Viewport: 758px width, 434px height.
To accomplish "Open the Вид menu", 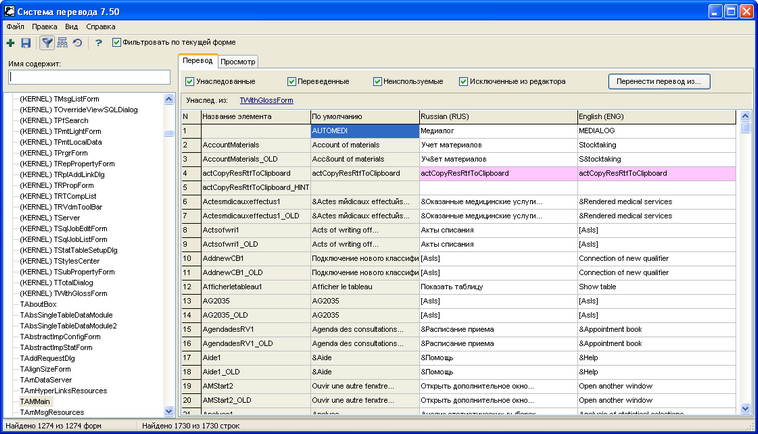I will [72, 27].
